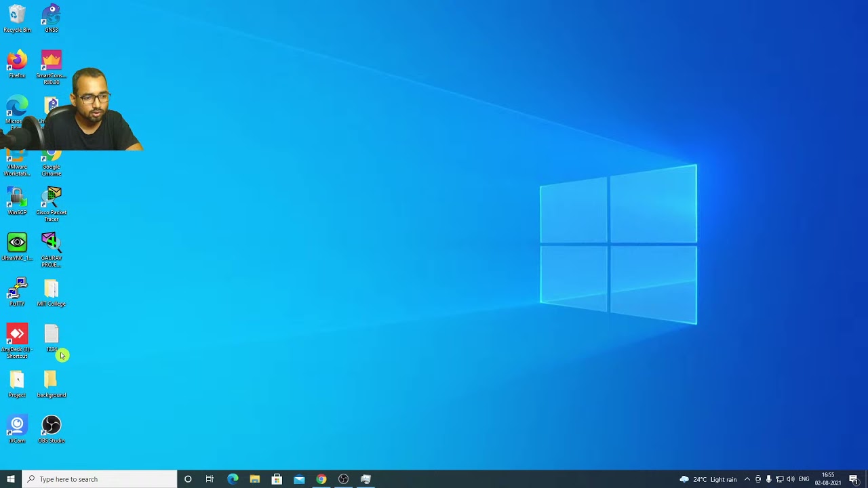Select the iVCam desktop shortcut
868x488 pixels.
(x=17, y=429)
